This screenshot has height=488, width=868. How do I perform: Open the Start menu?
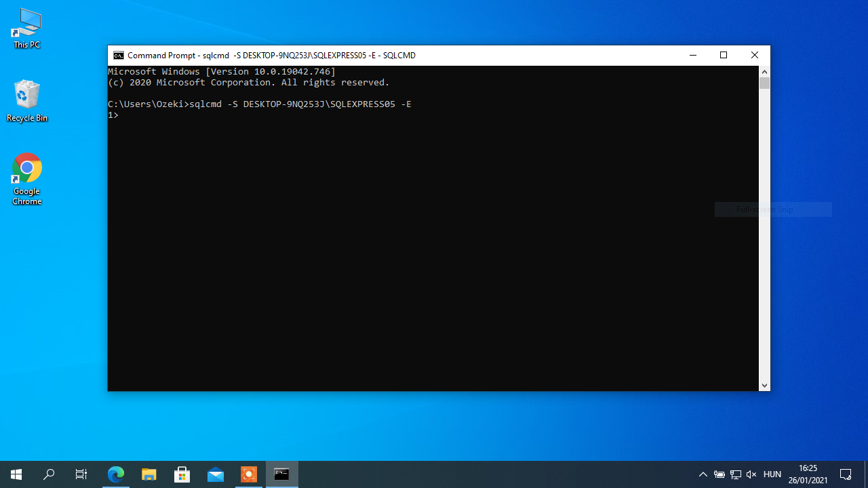point(16,474)
